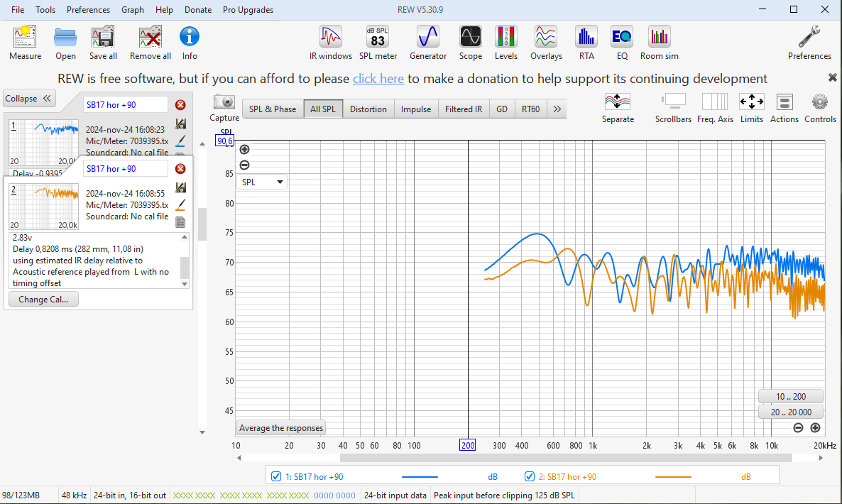Uncheck trace 2: SB17 hor +90
842x504 pixels.
point(529,477)
